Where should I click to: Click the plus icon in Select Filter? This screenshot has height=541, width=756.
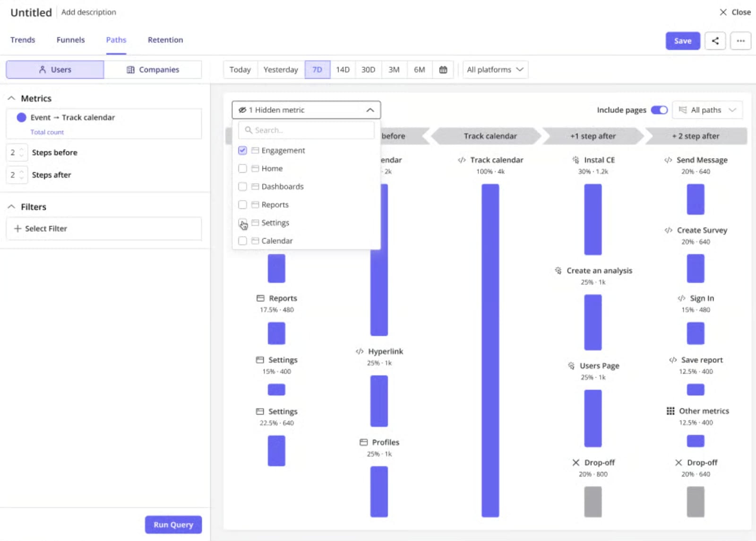(x=17, y=228)
